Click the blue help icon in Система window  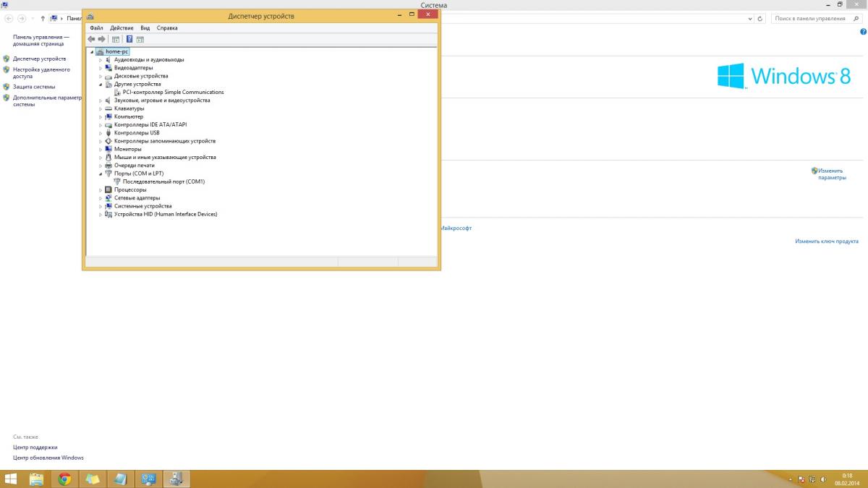tap(863, 32)
